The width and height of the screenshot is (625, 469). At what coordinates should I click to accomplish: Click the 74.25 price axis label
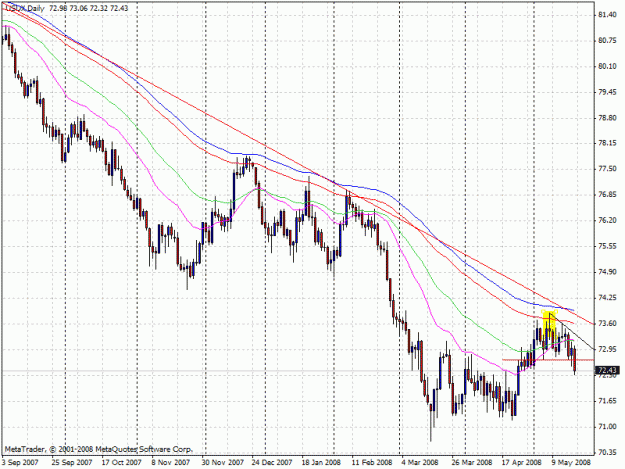pos(607,298)
